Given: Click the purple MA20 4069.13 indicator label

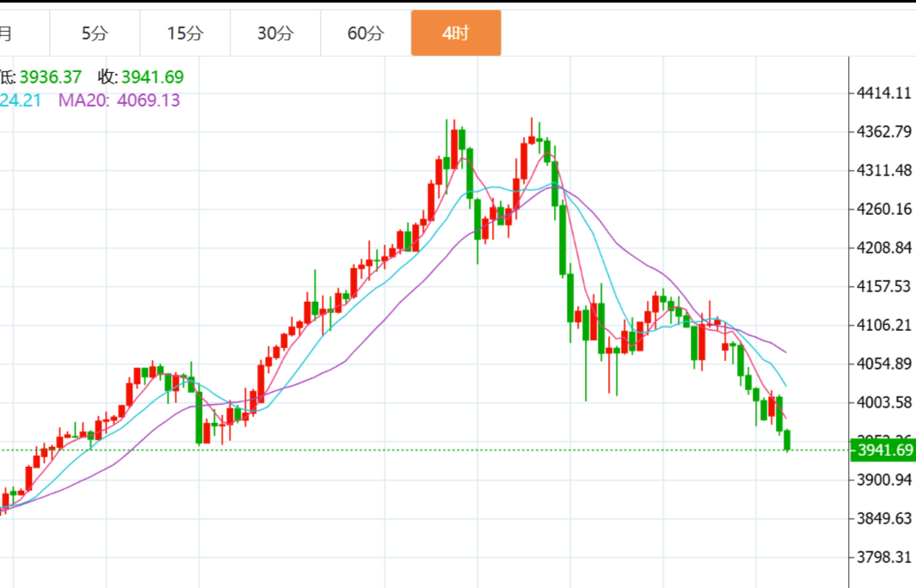Looking at the screenshot, I should [119, 100].
